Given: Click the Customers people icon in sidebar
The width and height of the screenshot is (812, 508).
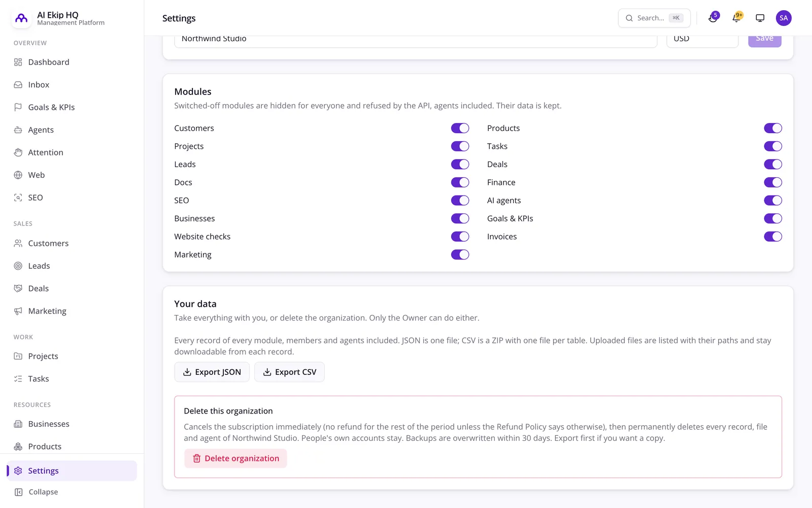Looking at the screenshot, I should click(18, 243).
